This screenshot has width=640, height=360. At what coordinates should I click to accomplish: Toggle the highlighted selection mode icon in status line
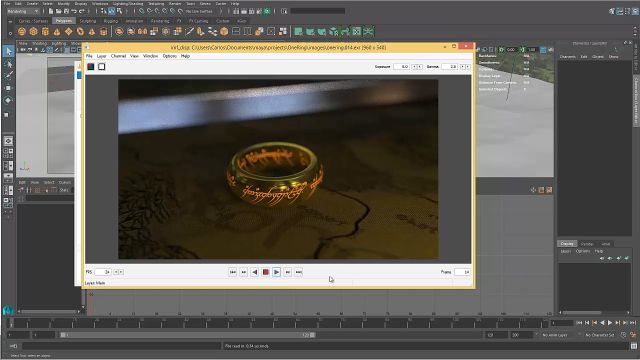(111, 11)
